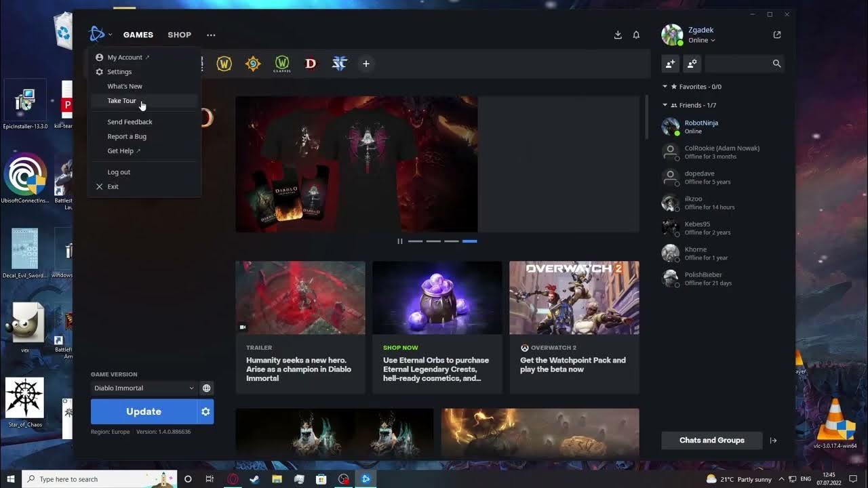Open Task View in the taskbar
Image resolution: width=868 pixels, height=488 pixels.
coord(210,479)
